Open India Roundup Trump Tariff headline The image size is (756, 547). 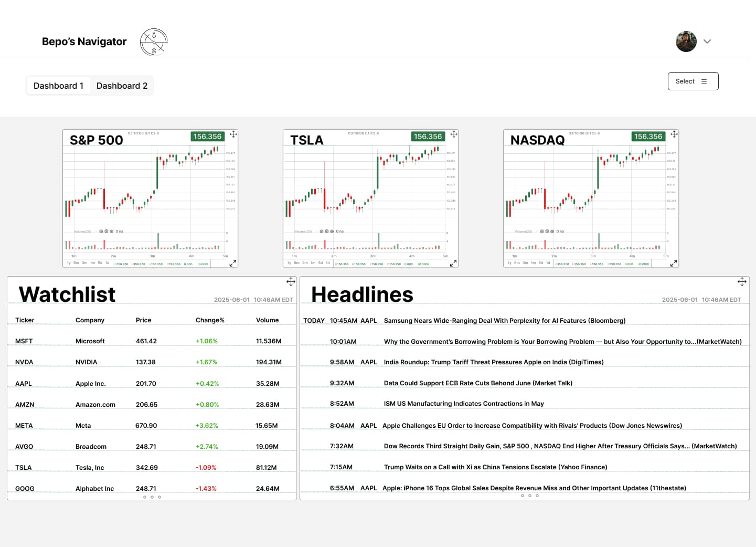point(494,362)
